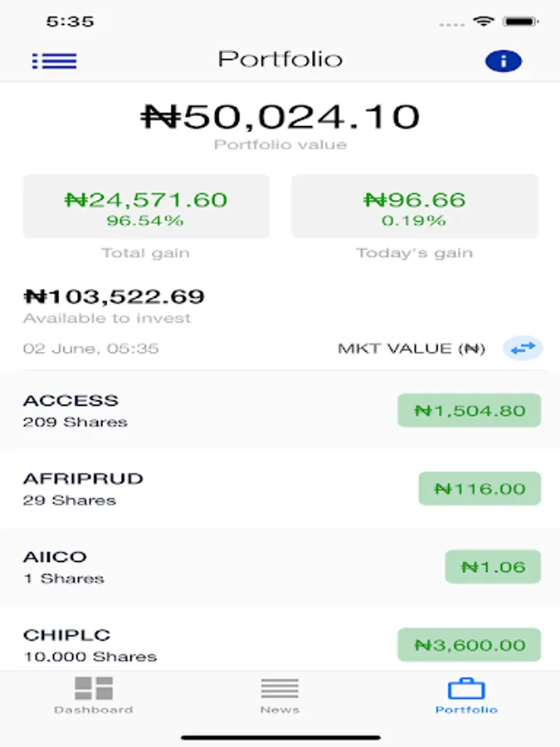Tap the Dashboard grid icon
The width and height of the screenshot is (560, 747).
tap(93, 688)
